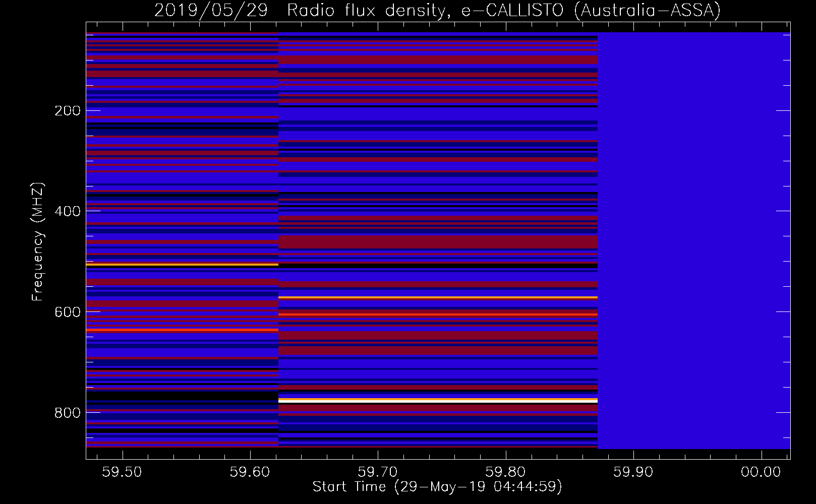Click the 'Frequency (MHZ)' axis label
Screen dimensions: 816x504
(x=38, y=241)
